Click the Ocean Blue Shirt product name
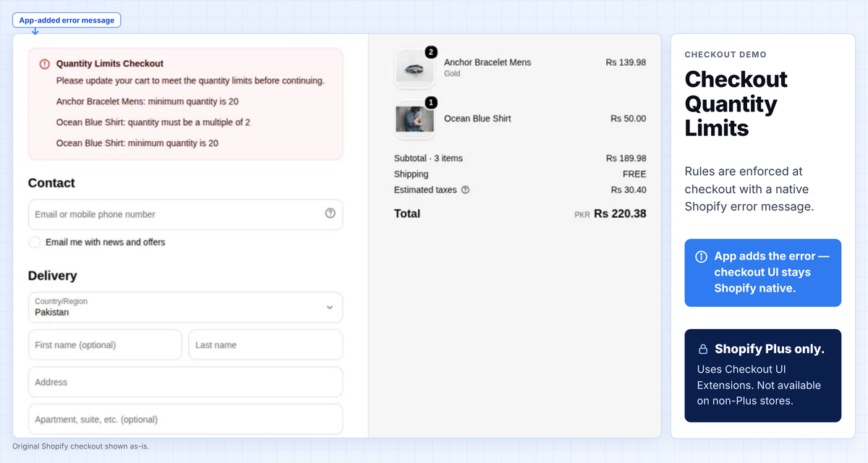This screenshot has width=868, height=463. click(477, 119)
